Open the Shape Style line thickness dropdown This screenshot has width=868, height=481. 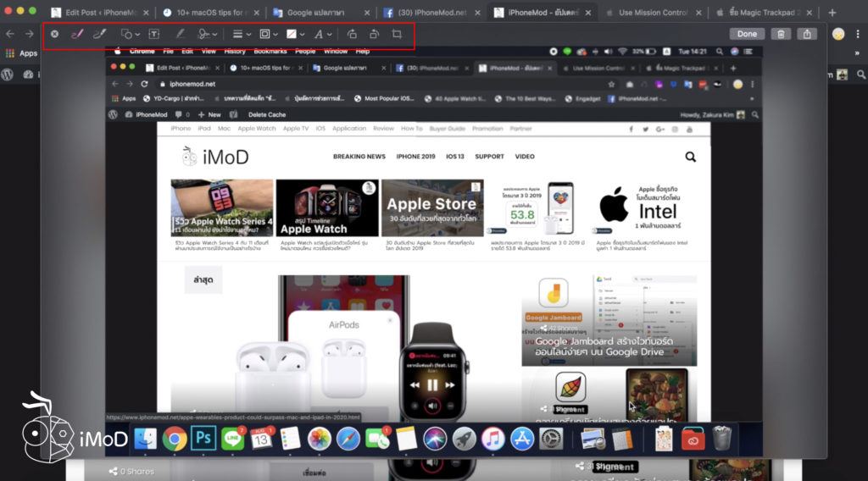click(242, 34)
